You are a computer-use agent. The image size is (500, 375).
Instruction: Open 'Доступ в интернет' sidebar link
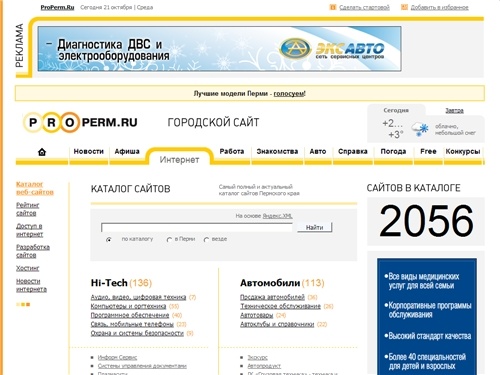coord(30,230)
